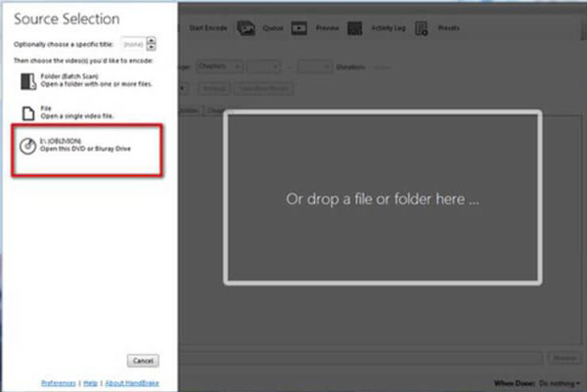Screen dimensions: 587x392
Task: Select 'Open a single video file' option
Action: [77, 116]
